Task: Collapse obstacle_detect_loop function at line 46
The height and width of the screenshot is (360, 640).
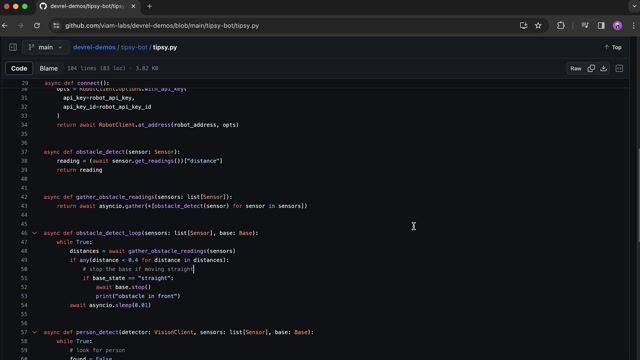Action: tap(35, 233)
